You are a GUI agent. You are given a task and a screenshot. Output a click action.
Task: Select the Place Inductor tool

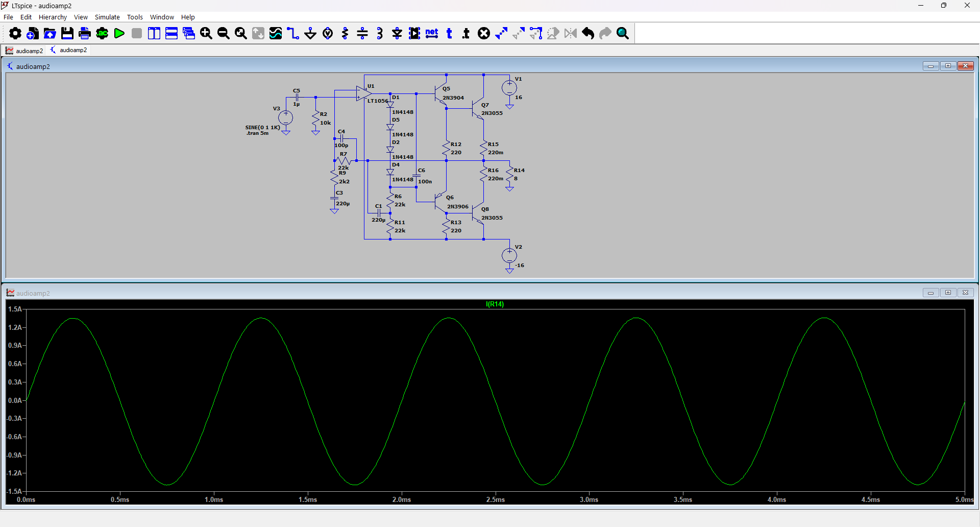(x=380, y=33)
